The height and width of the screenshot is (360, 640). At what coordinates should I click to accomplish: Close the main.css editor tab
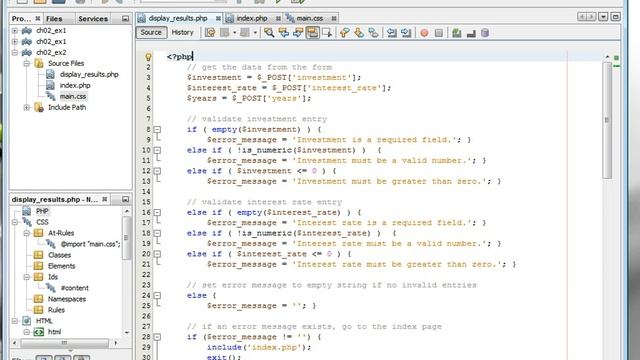coord(334,18)
